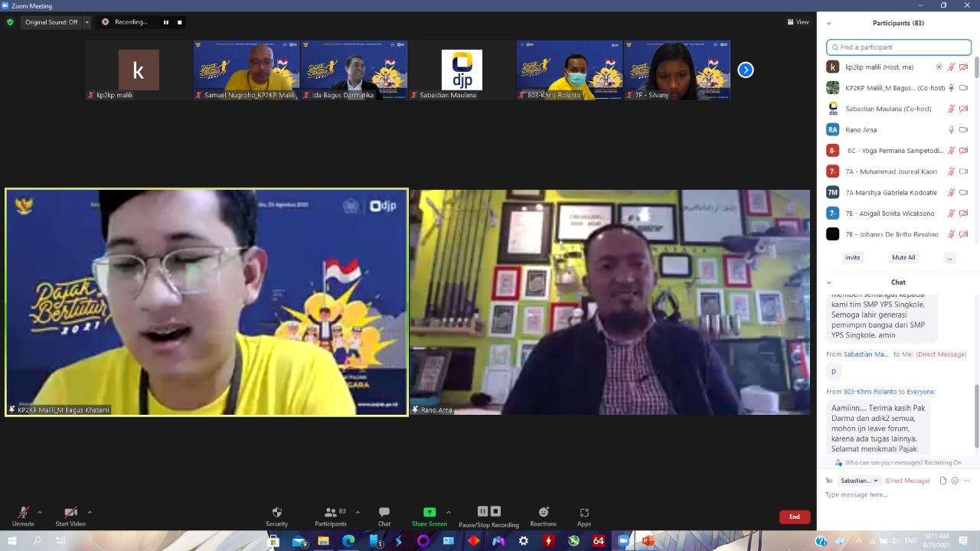Toggle Rano Arna's microphone in participant list

[x=951, y=130]
